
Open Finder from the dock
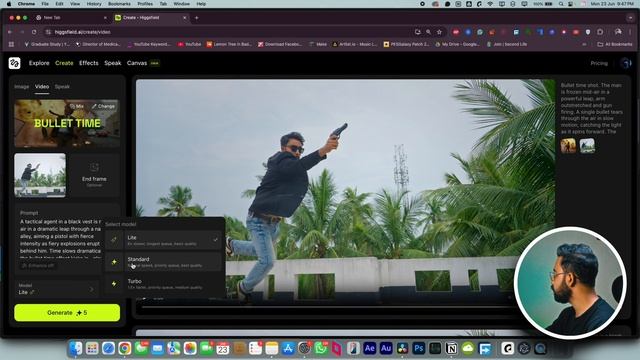point(76,348)
